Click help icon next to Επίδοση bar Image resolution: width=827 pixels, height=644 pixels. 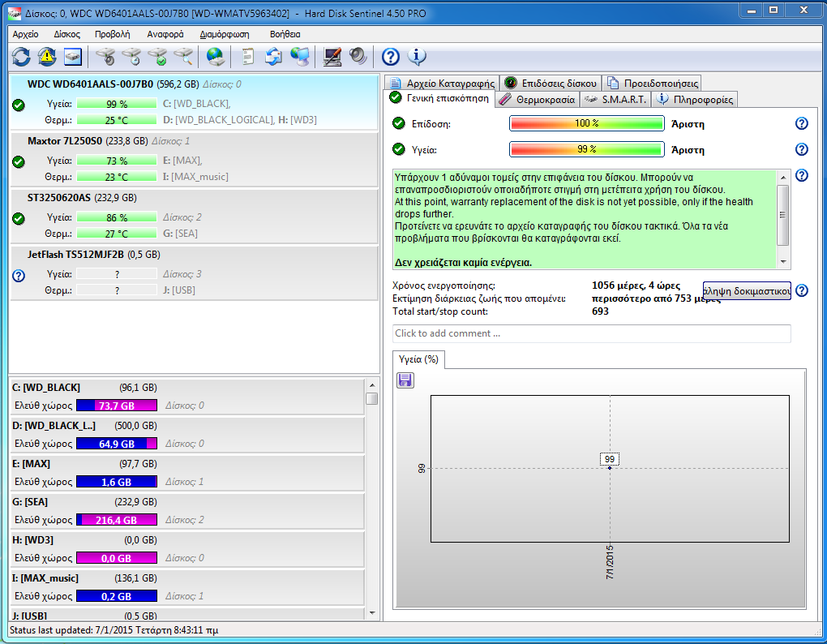pyautogui.click(x=801, y=123)
